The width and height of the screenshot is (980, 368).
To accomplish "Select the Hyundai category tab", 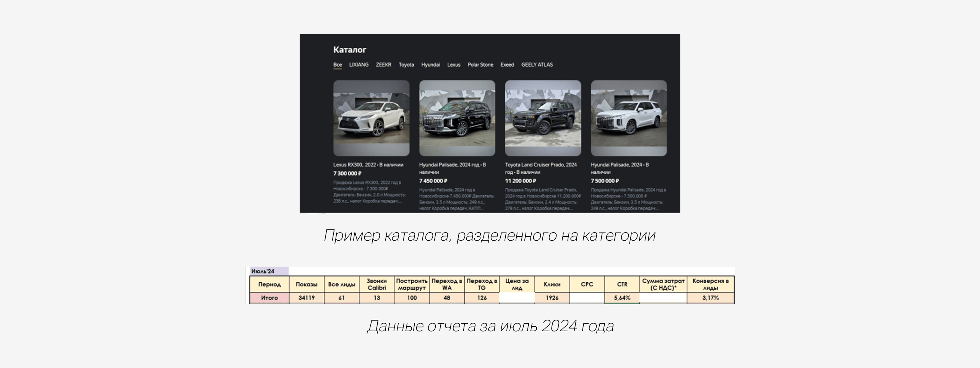I will 431,65.
